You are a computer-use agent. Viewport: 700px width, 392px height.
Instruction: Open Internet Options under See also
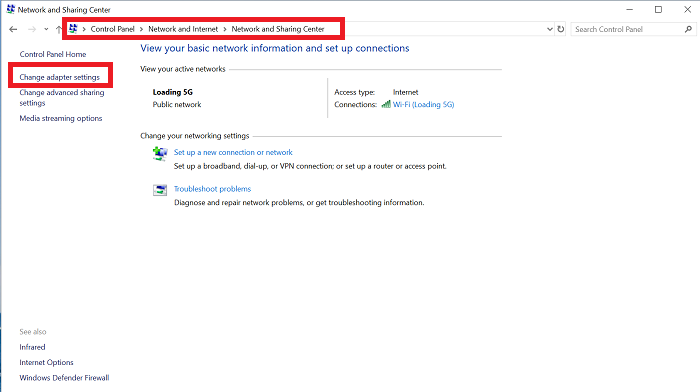click(x=46, y=362)
